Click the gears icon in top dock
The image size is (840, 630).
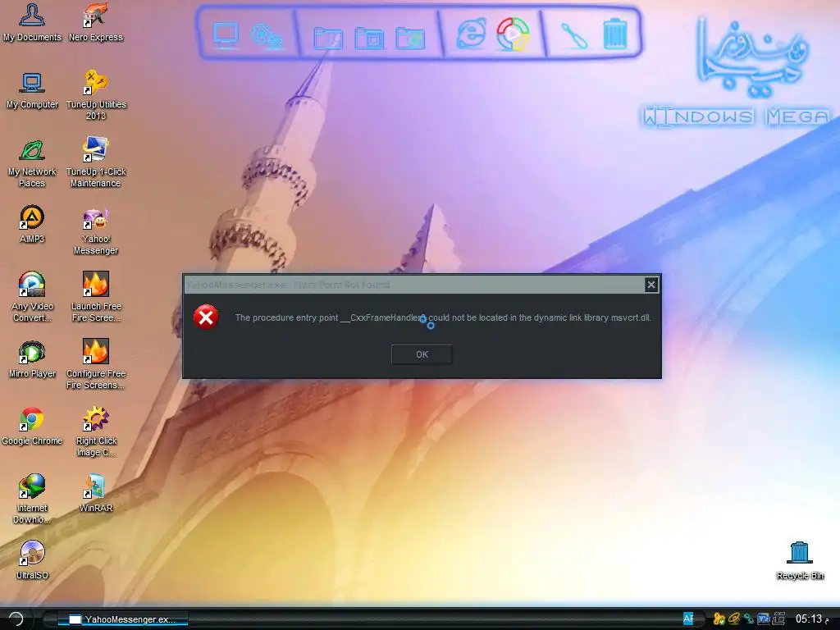click(267, 36)
